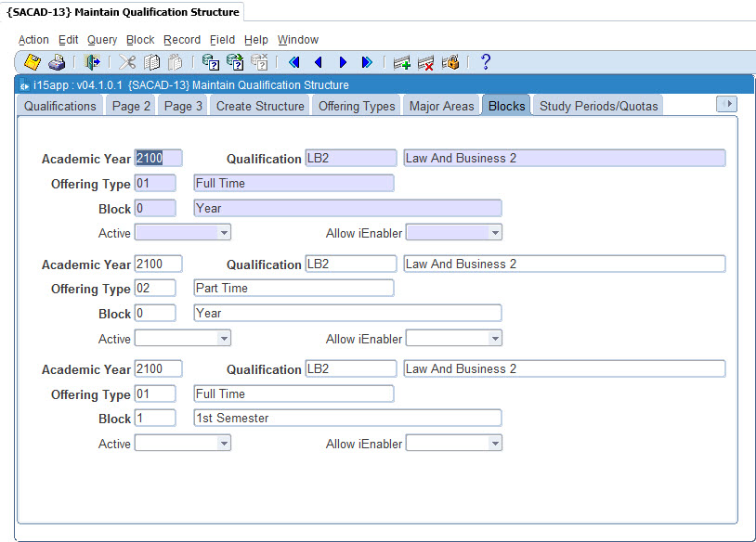The height and width of the screenshot is (542, 756).
Task: Open the Record menu
Action: pos(182,40)
